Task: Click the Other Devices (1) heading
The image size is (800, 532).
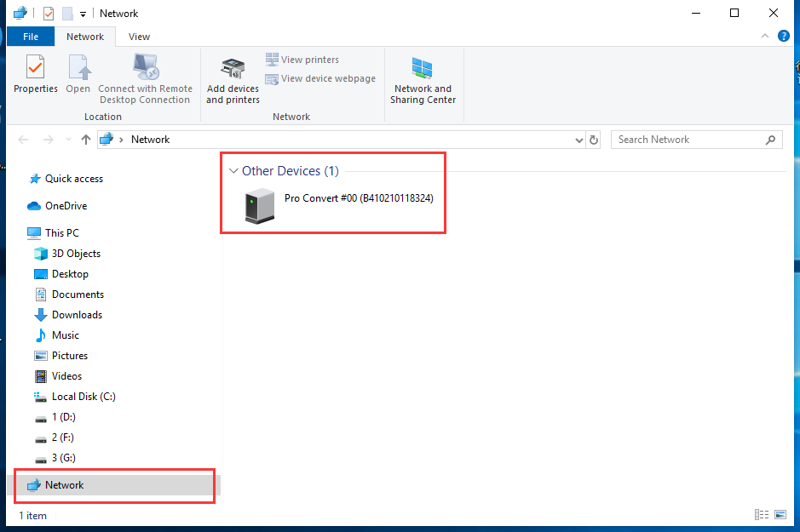Action: coord(291,171)
